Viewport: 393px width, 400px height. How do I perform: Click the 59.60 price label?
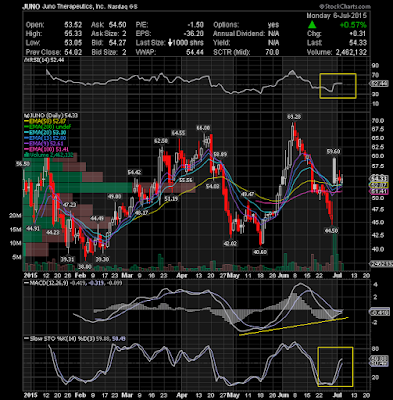(333, 151)
